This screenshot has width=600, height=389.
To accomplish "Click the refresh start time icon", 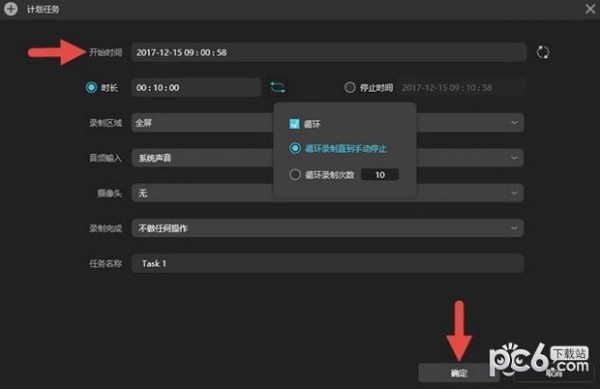I will tap(543, 52).
